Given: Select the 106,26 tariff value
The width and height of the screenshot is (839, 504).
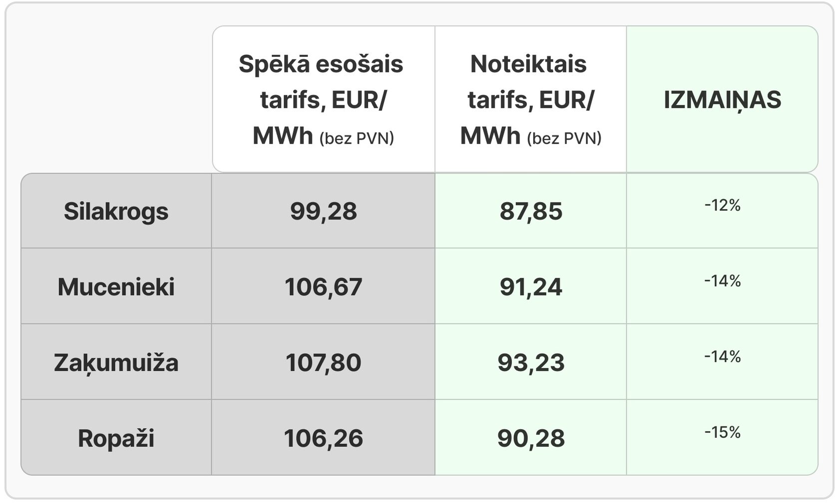Looking at the screenshot, I should (323, 438).
